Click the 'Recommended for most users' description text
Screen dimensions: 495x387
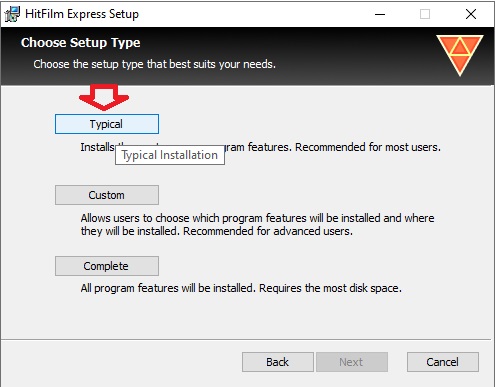[368, 147]
